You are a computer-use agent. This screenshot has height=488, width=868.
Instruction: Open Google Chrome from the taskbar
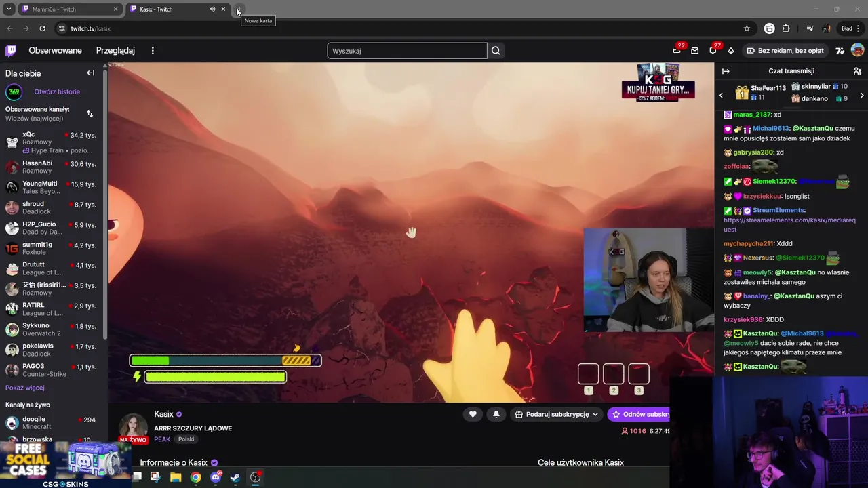click(x=195, y=477)
